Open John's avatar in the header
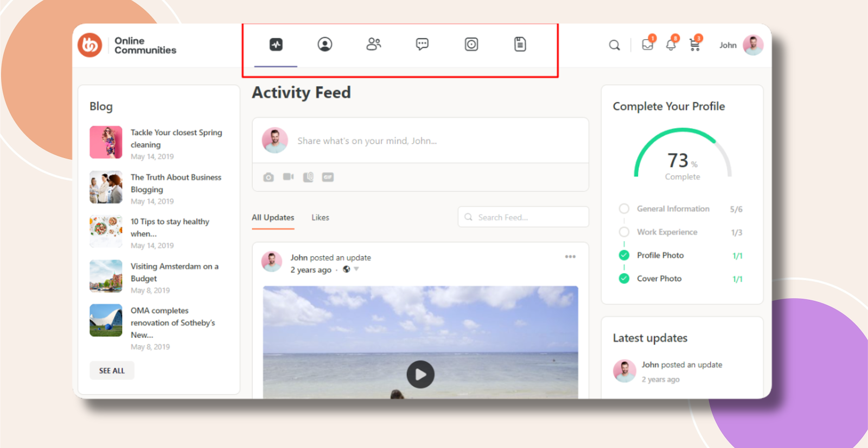Screen dimensions: 868x448 click(x=753, y=45)
